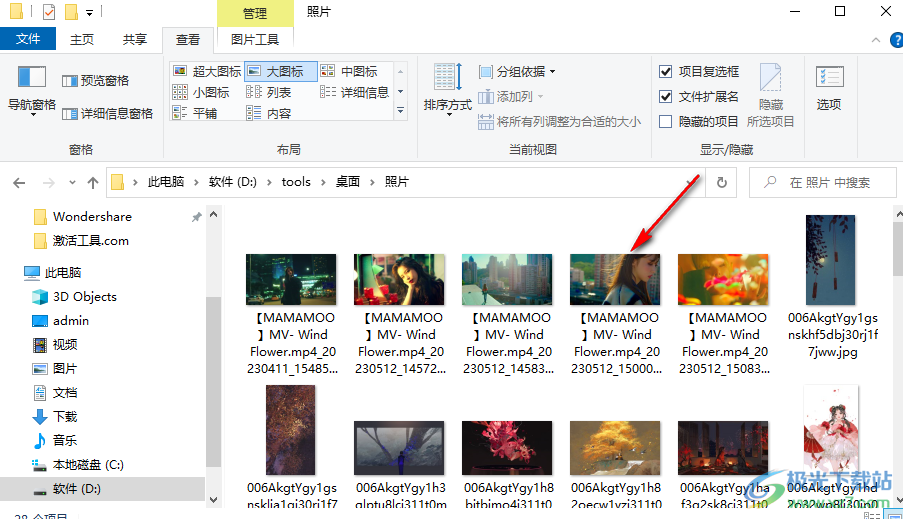Select 此电脑 in navigation pane
Viewport: 903px width, 519px height.
pos(52,272)
